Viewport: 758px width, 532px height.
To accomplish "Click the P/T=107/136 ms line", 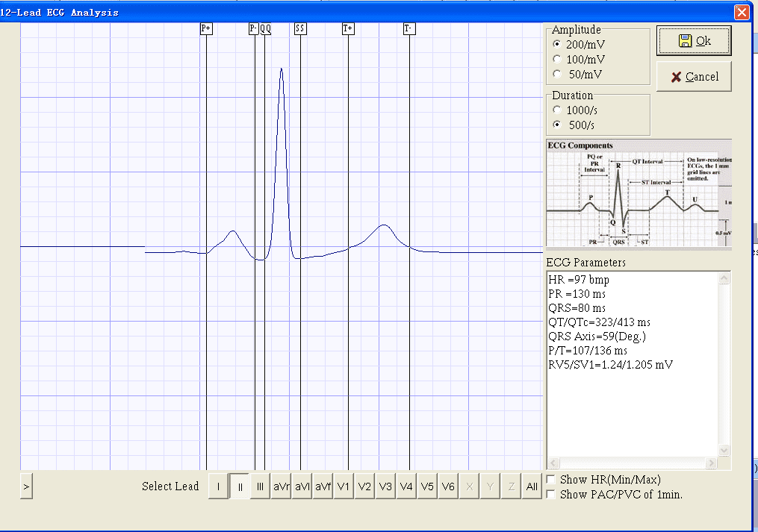I will pyautogui.click(x=588, y=351).
